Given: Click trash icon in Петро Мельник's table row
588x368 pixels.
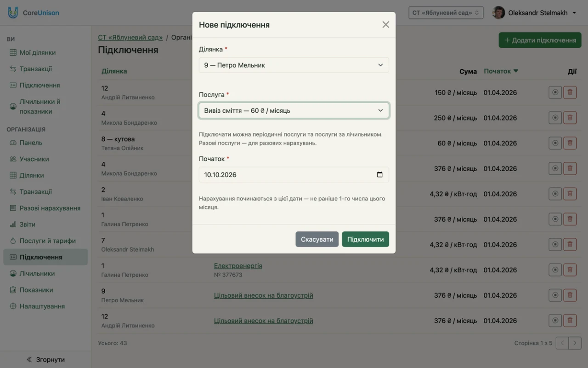Looking at the screenshot, I should pos(570,295).
